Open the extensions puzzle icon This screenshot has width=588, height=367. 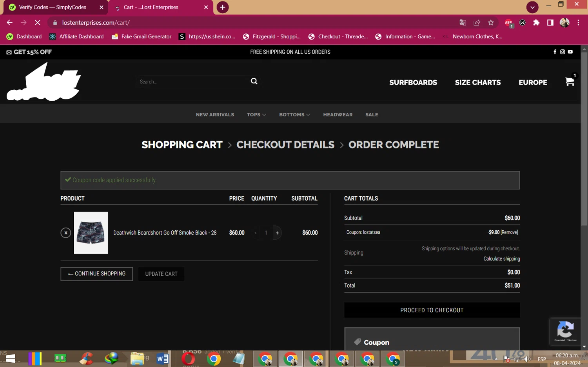[536, 23]
